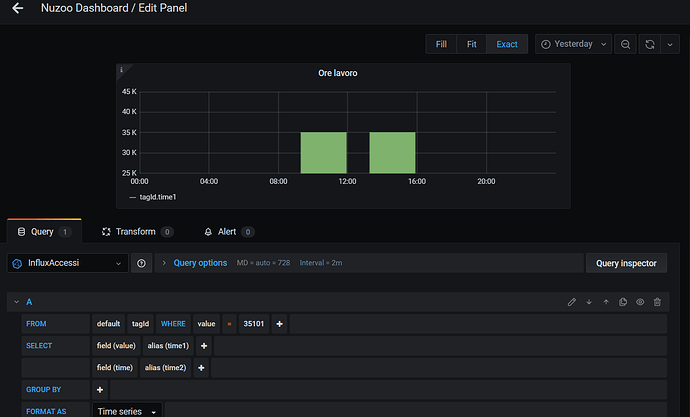Click the panel info corner icon
This screenshot has height=417, width=690.
[121, 70]
